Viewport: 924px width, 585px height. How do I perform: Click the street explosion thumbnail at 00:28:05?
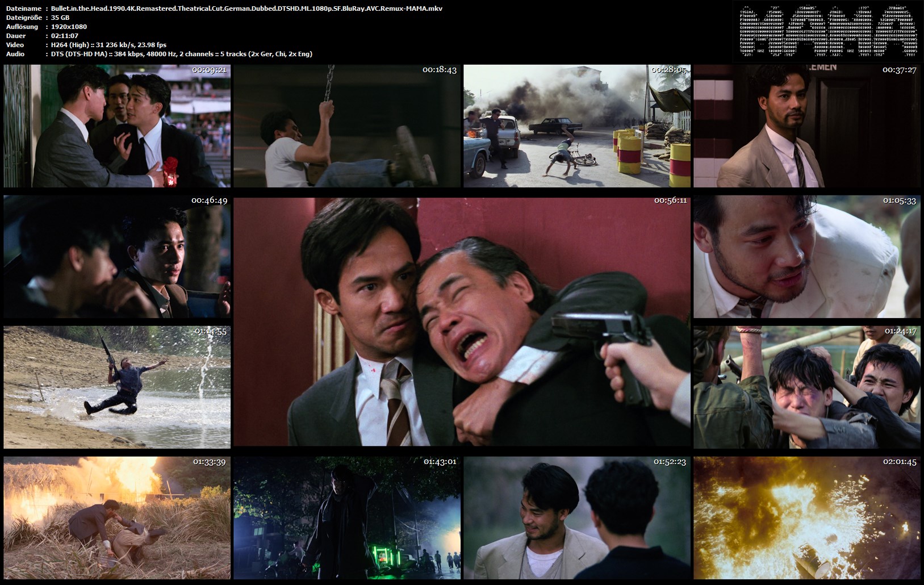[577, 126]
